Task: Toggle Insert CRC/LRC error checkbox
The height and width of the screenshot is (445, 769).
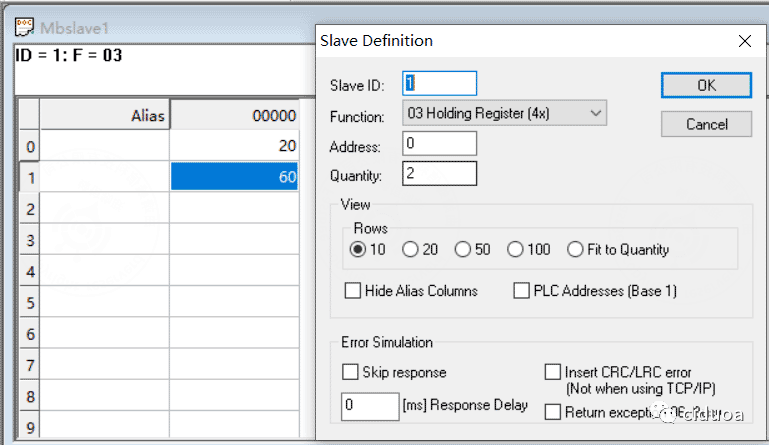Action: [x=553, y=372]
